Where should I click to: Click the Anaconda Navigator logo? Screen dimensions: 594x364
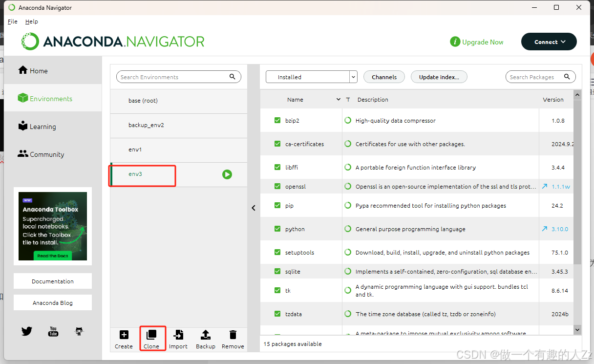[113, 42]
